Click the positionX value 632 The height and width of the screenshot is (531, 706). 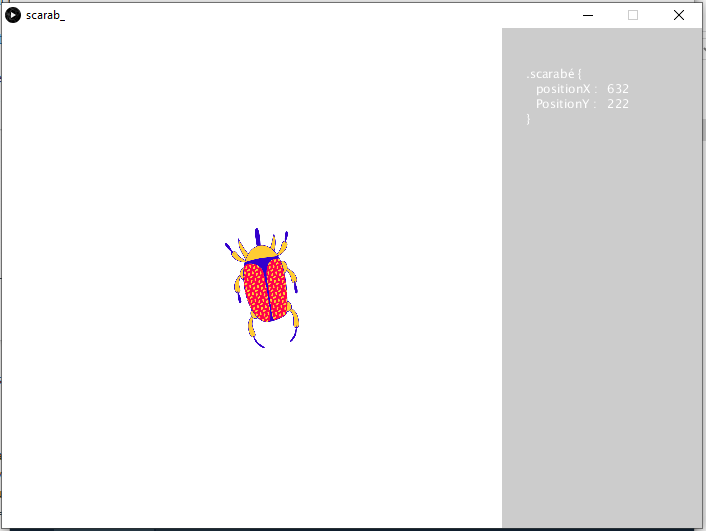pos(618,89)
